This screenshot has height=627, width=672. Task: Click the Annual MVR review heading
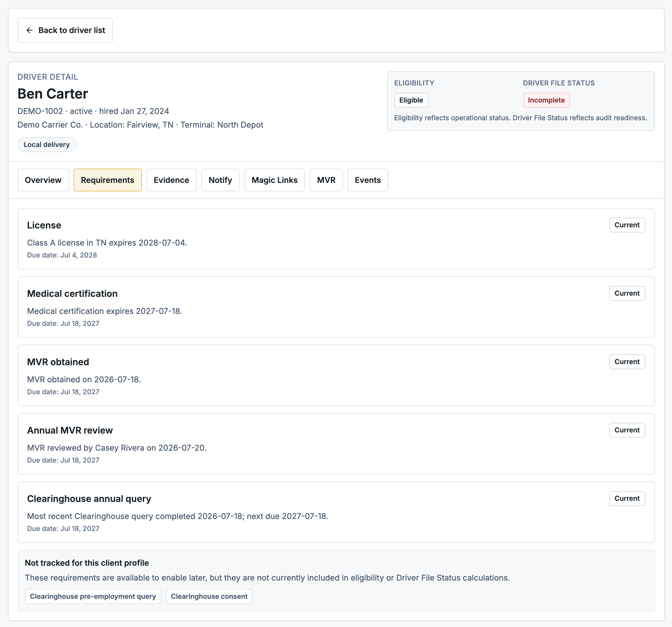[x=70, y=430]
